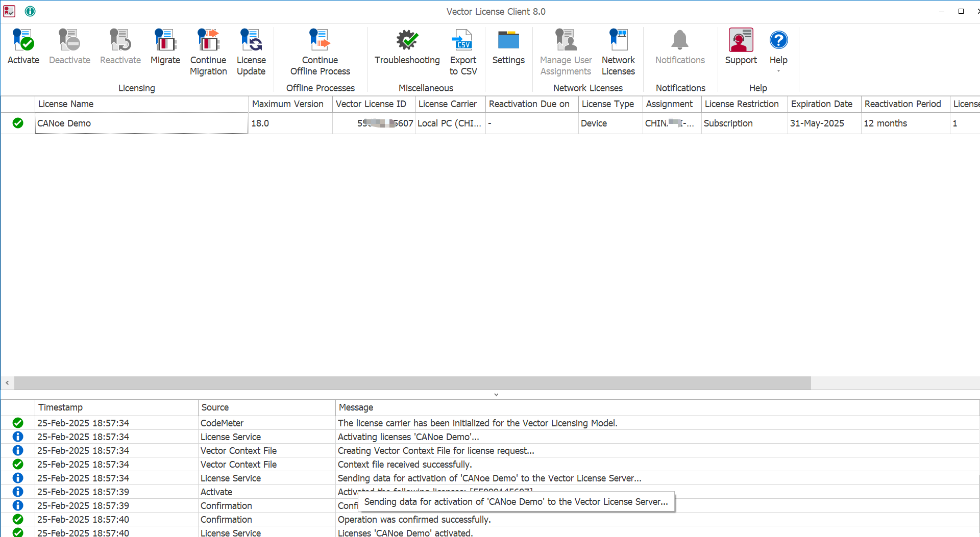Click the green check icon of the CodeMeter log row

[18, 423]
